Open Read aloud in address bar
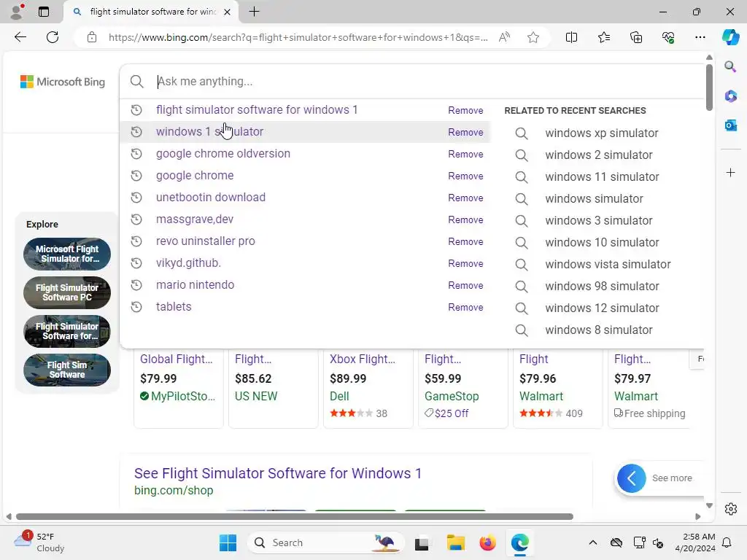Image resolution: width=747 pixels, height=560 pixels. (x=504, y=37)
